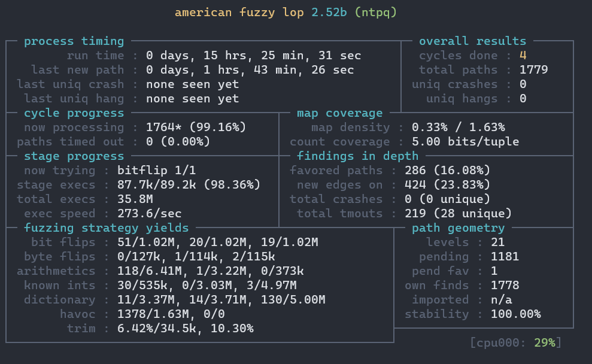
Task: Click the cpu000 usage indicator 29%
Action: coord(545,342)
